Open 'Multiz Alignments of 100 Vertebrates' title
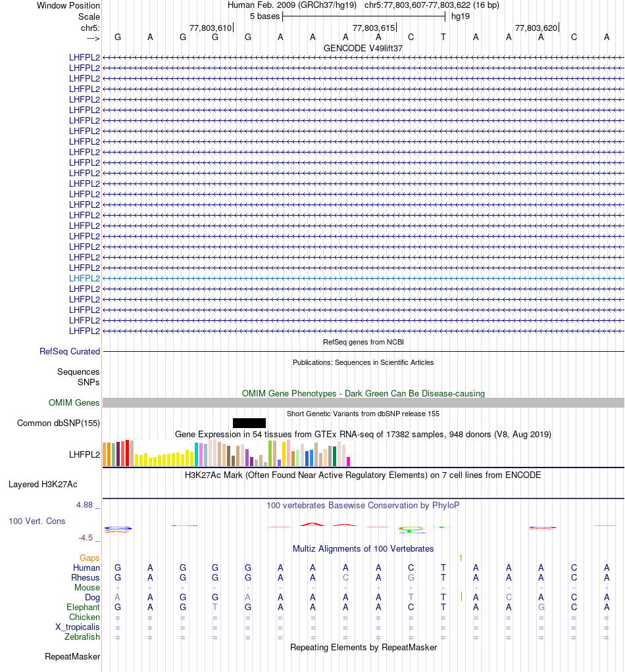This screenshot has height=672, width=625. 363,549
